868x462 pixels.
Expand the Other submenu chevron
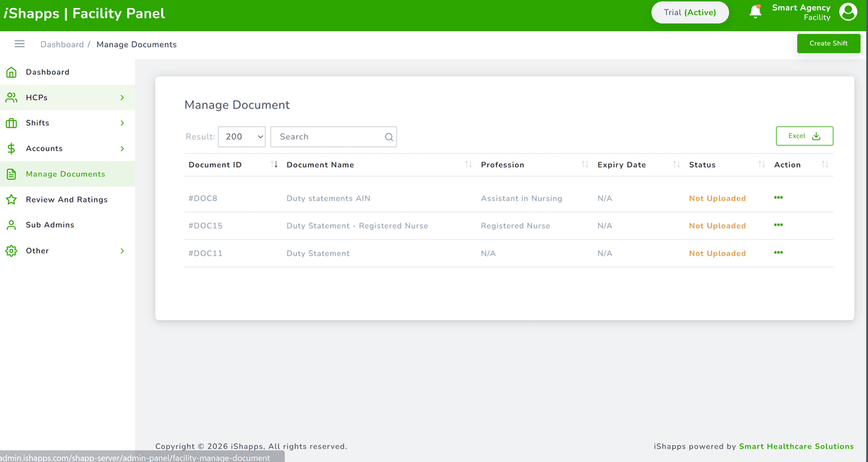[x=122, y=251]
